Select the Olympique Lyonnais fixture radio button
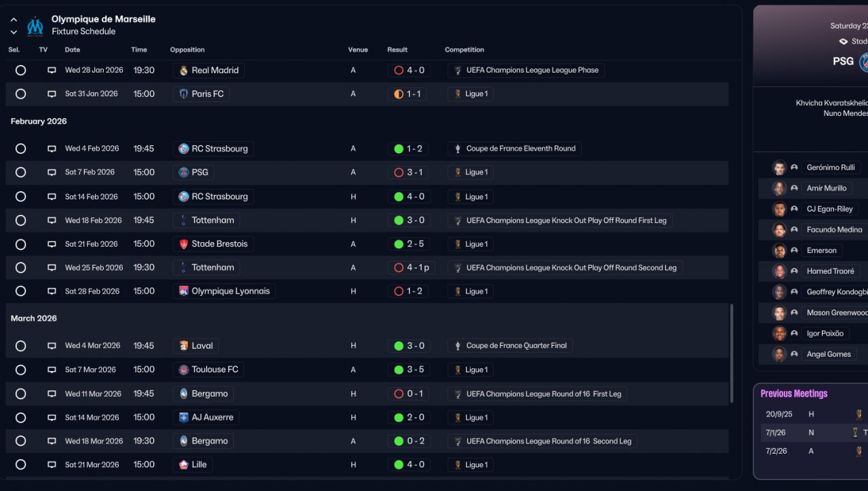868x491 pixels. [20, 291]
